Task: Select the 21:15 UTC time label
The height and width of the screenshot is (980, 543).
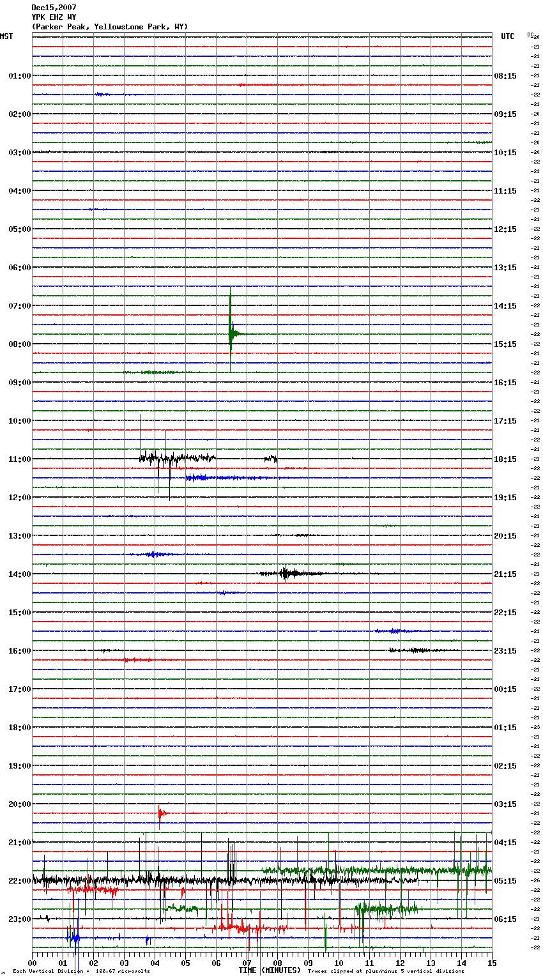Action: 505,574
